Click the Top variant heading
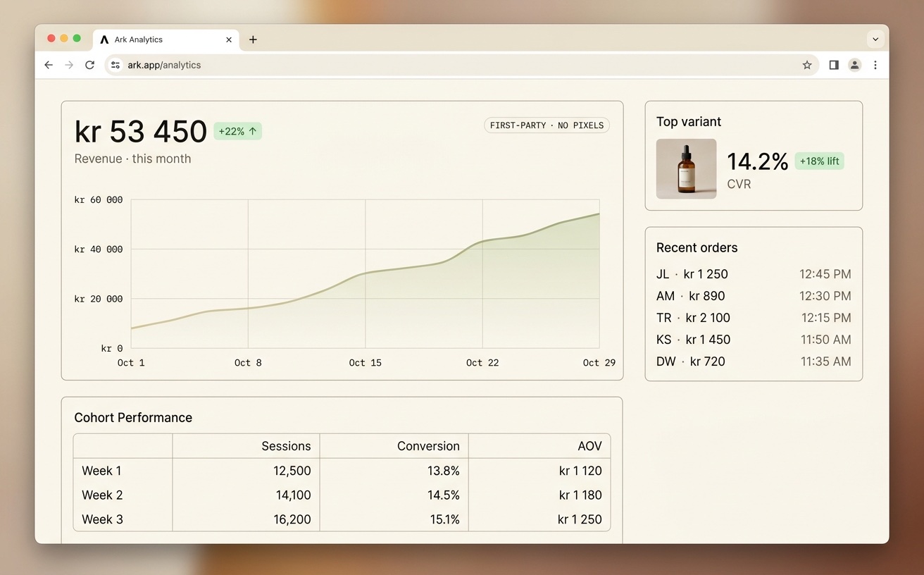Viewport: 924px width, 575px height. pos(689,121)
